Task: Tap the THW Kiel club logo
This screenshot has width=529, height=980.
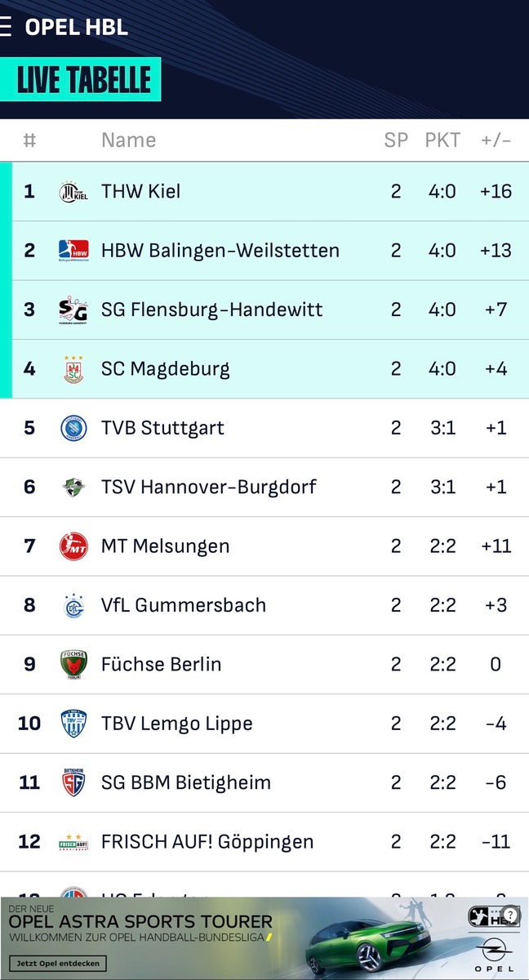Action: pyautogui.click(x=73, y=192)
